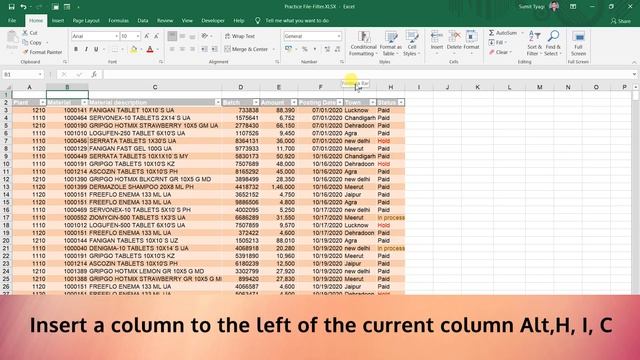Viewport: 640px width, 360px height.
Task: Click the Font Color letter A icon
Action: [150, 49]
